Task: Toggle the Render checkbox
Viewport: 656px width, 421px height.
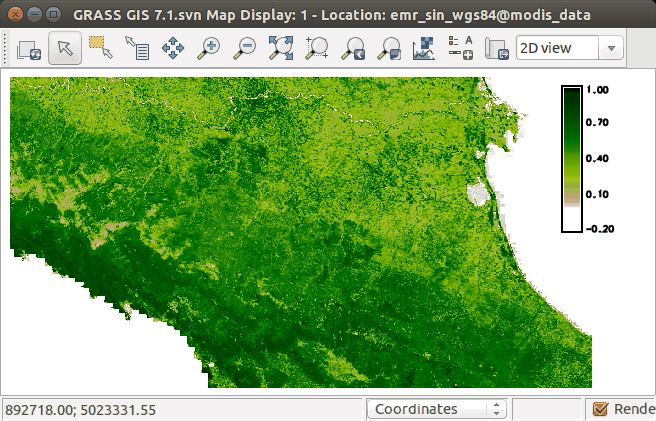Action: [x=601, y=409]
